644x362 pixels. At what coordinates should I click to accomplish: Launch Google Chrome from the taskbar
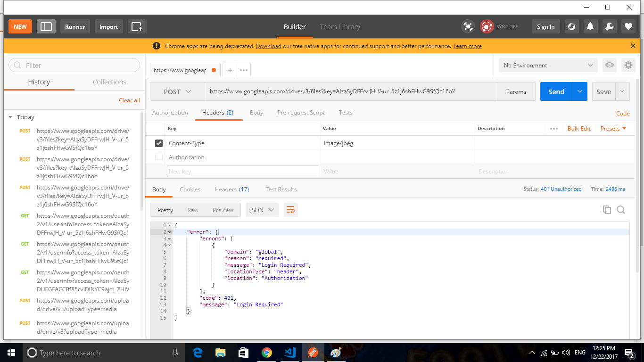(x=267, y=352)
